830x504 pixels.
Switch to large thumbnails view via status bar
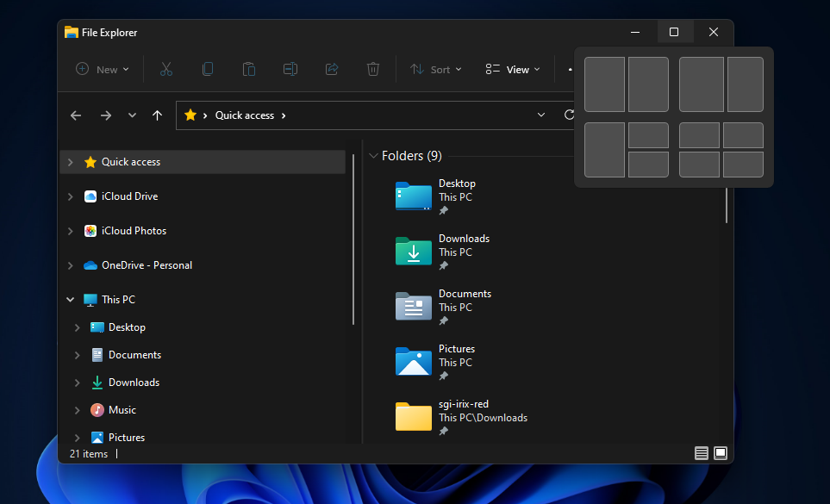721,452
